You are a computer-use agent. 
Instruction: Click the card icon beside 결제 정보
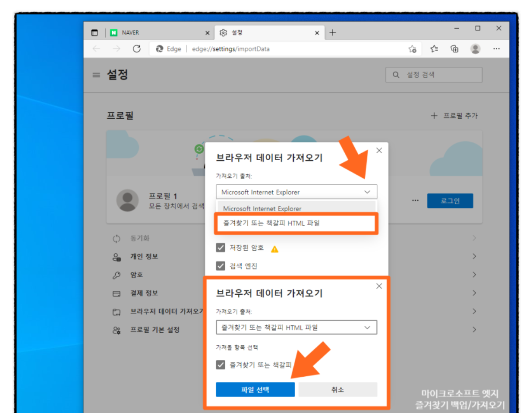point(117,294)
